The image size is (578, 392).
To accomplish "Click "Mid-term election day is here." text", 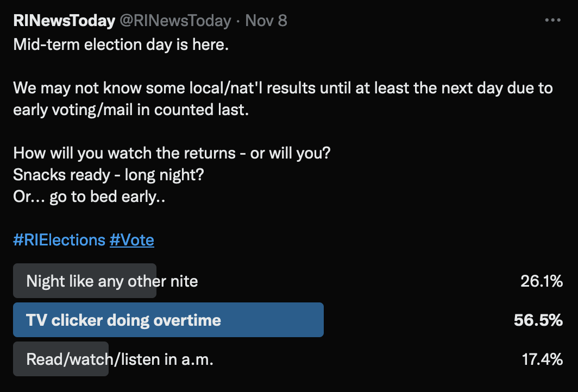I will click(x=121, y=45).
